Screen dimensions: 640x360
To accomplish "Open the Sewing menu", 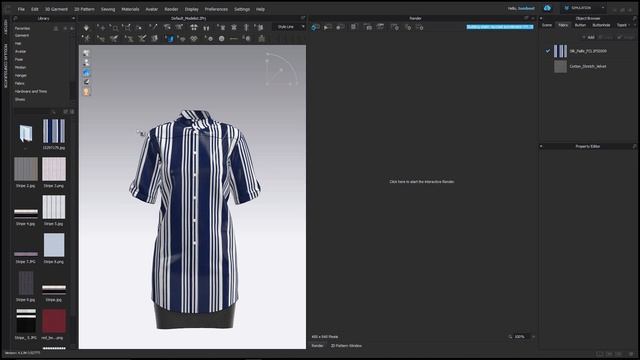I will (x=108, y=9).
